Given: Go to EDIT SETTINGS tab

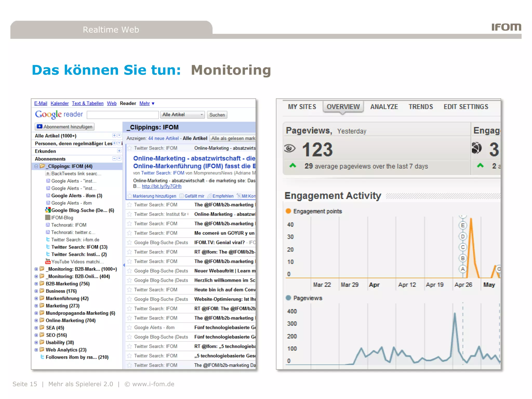Looking at the screenshot, I should click(x=466, y=107).
